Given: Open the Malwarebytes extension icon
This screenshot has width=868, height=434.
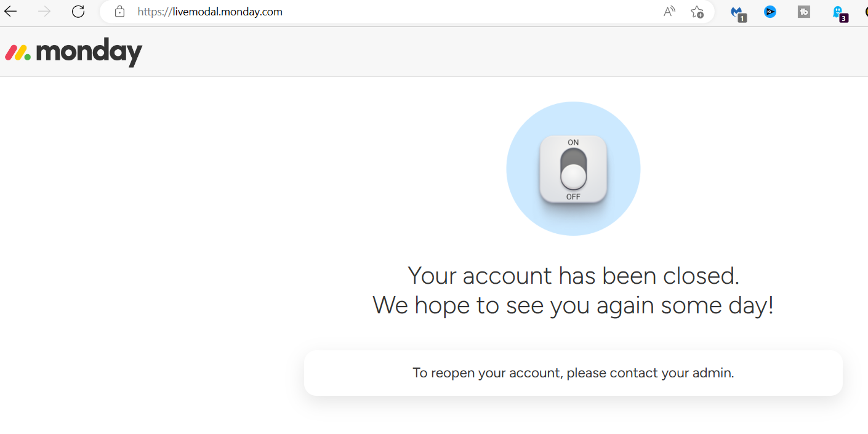Looking at the screenshot, I should (x=738, y=13).
